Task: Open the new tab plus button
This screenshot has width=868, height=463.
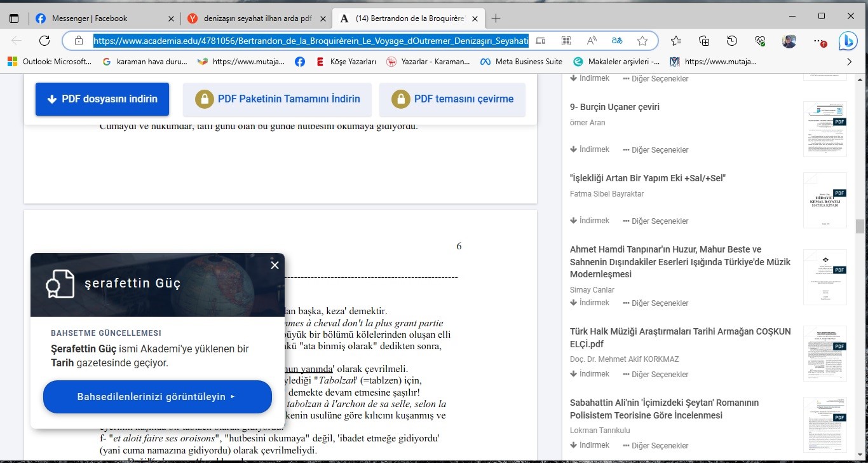Action: point(496,18)
